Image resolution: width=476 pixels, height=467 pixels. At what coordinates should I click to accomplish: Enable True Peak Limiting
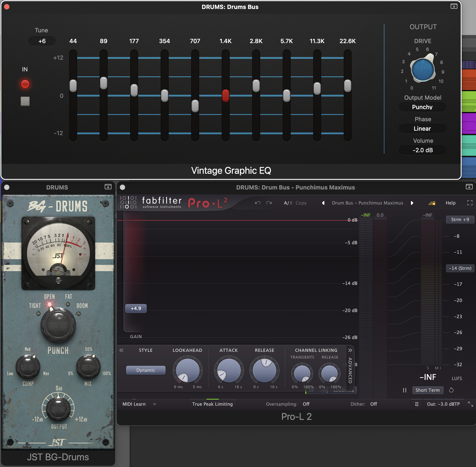tap(212, 404)
